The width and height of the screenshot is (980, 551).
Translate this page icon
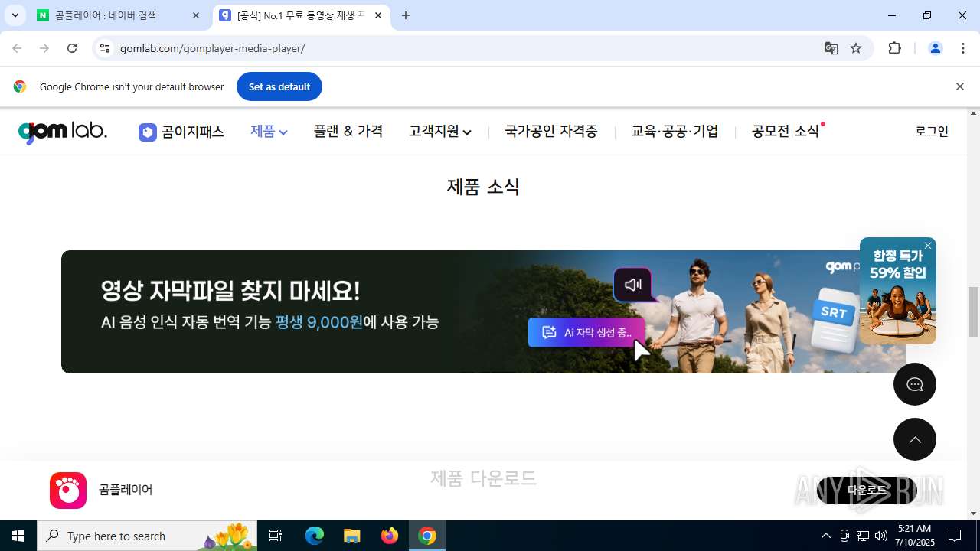tap(831, 48)
